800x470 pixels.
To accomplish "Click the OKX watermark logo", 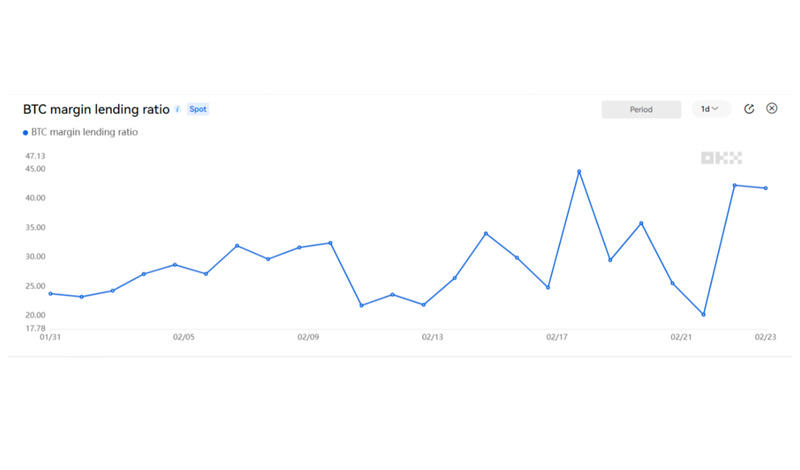I will (721, 158).
